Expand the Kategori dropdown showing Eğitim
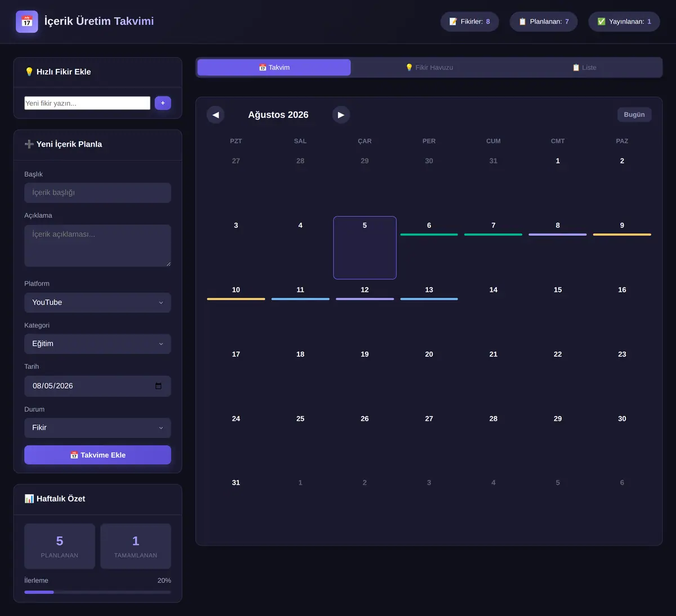The image size is (676, 616). [97, 344]
